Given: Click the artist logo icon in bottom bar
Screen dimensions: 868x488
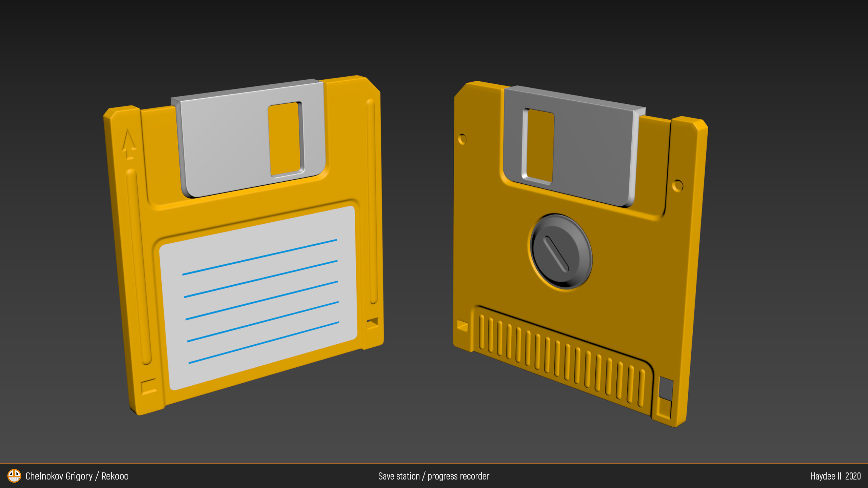Looking at the screenshot, I should click(x=14, y=476).
